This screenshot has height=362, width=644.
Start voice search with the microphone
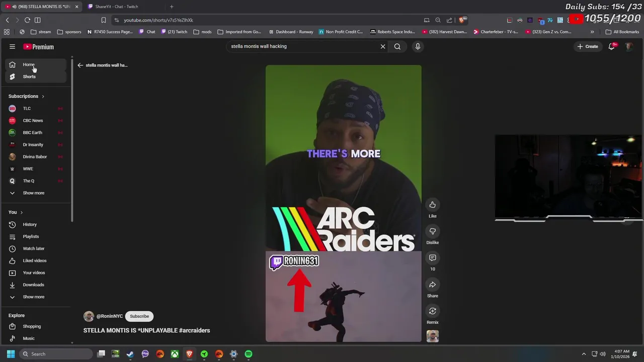point(418,46)
